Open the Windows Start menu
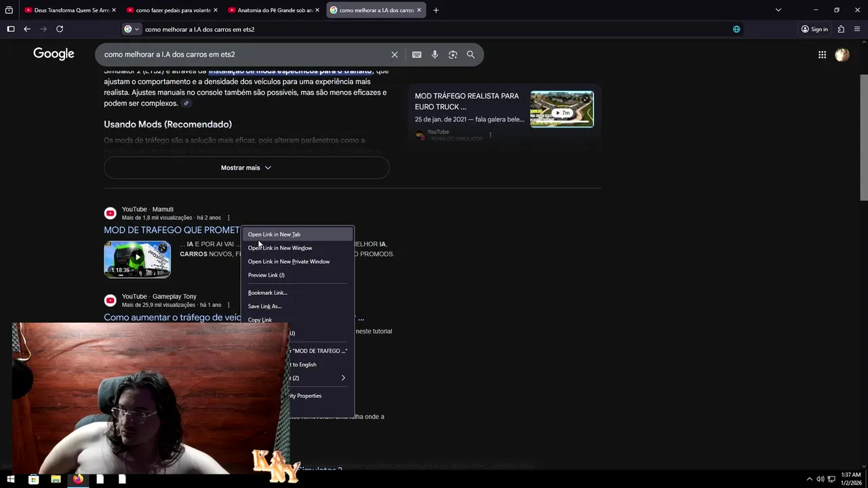The image size is (868, 488). (11, 479)
